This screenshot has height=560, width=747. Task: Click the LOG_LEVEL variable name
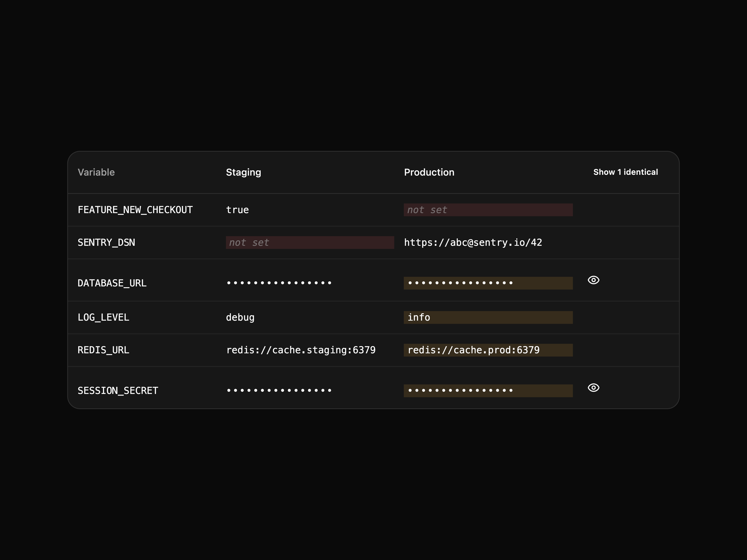click(103, 318)
